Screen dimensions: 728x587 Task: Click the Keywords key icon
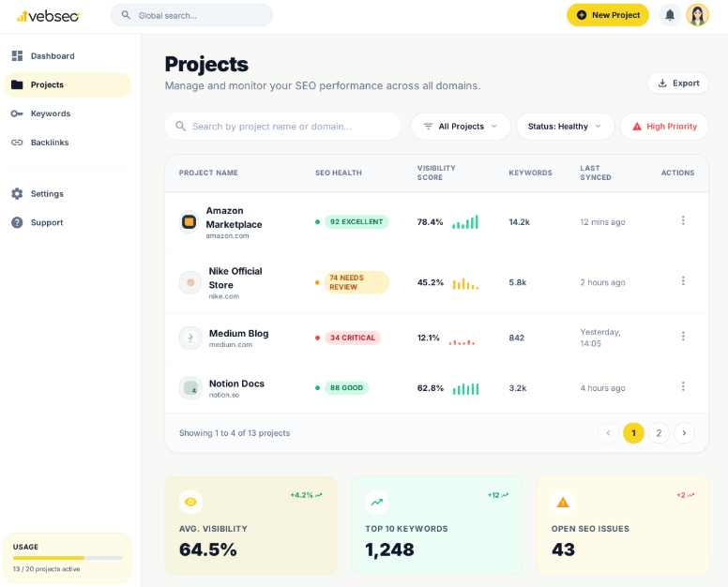click(x=17, y=113)
